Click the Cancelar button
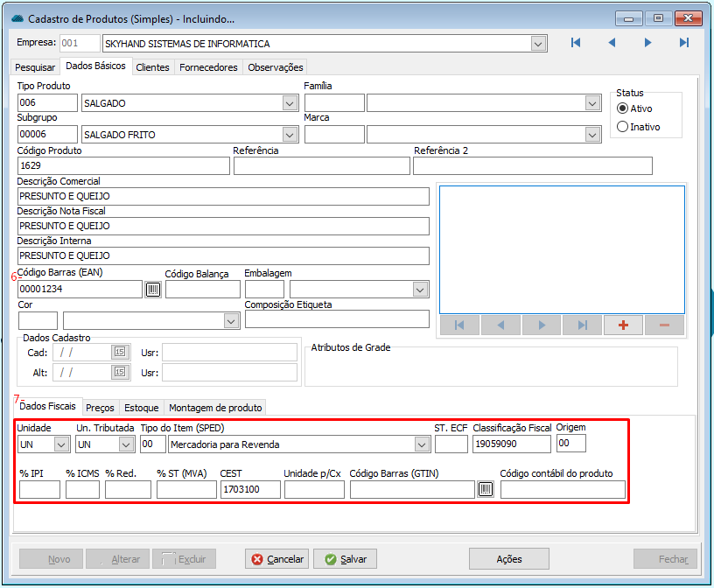 [276, 559]
